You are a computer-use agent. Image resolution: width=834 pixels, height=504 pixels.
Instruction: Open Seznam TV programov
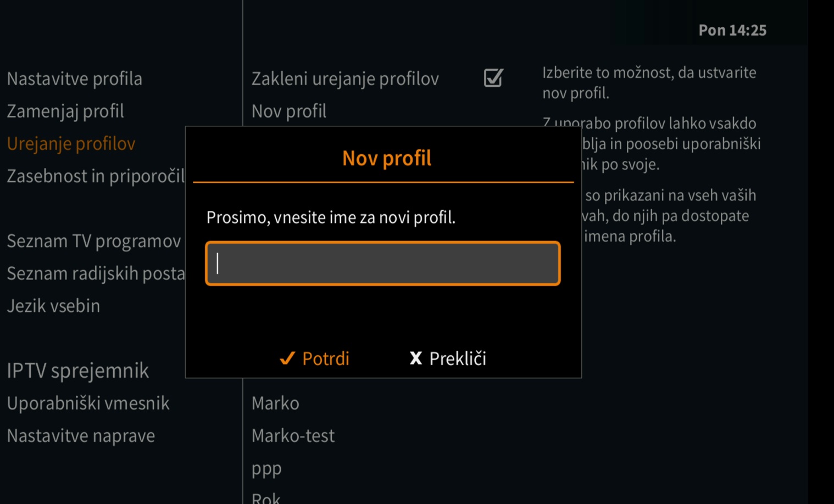[x=94, y=241]
